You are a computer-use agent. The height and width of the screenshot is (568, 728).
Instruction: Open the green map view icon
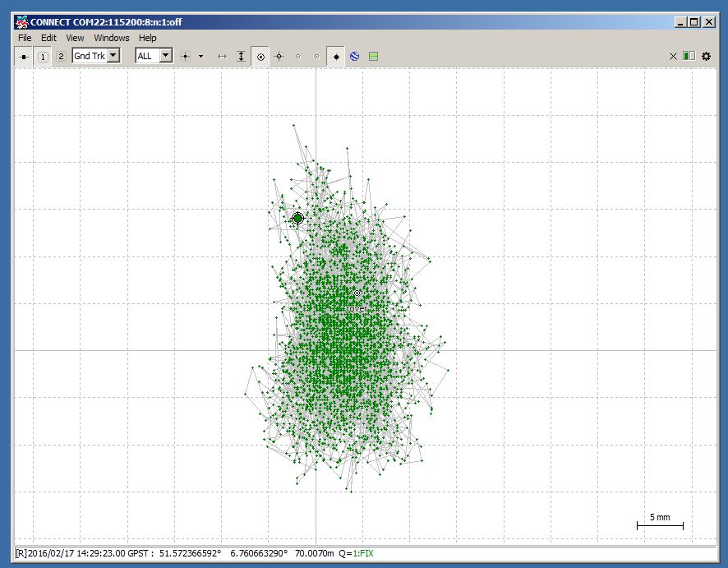tap(374, 56)
